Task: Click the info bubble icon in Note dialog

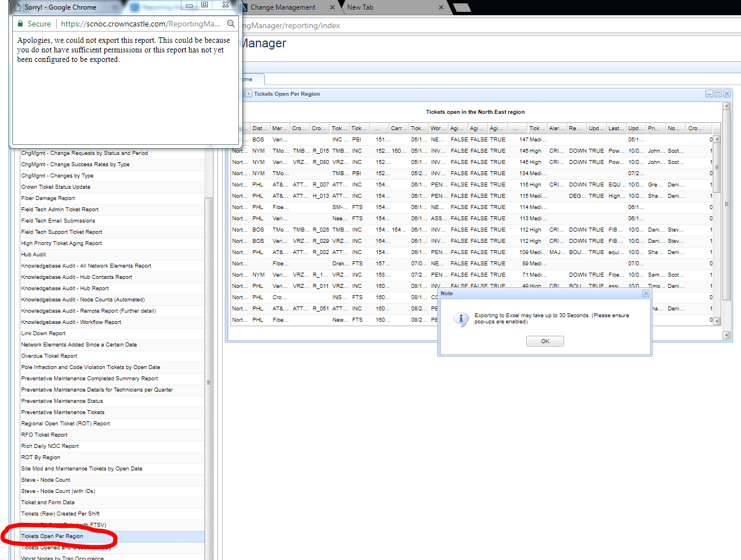Action: (461, 319)
